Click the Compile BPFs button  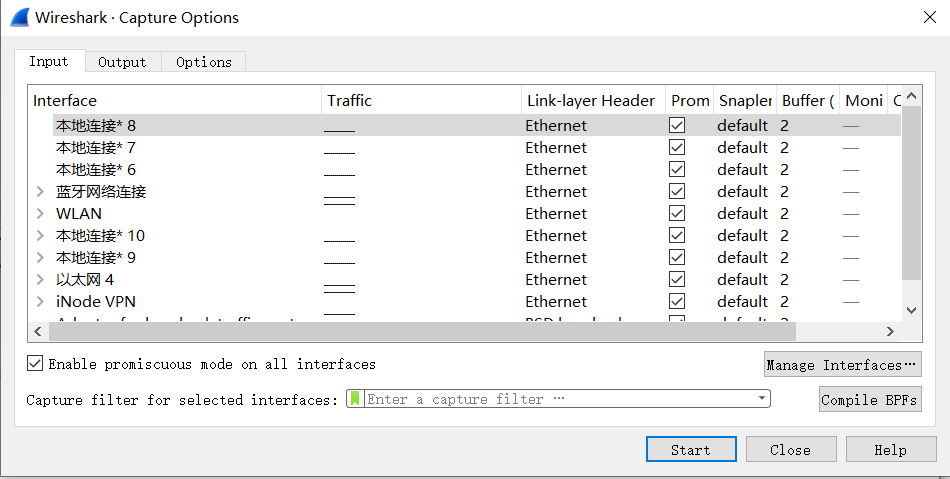870,399
